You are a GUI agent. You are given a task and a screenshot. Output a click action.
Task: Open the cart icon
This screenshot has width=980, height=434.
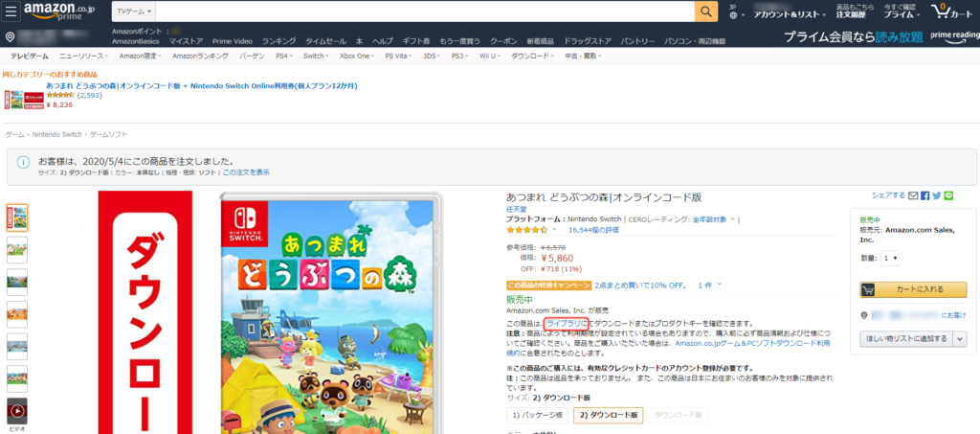(x=952, y=11)
